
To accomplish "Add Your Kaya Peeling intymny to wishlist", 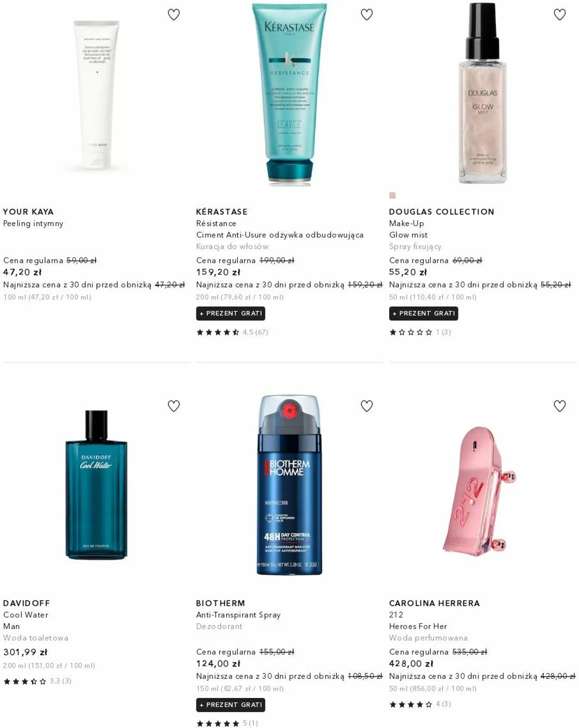I will point(174,15).
